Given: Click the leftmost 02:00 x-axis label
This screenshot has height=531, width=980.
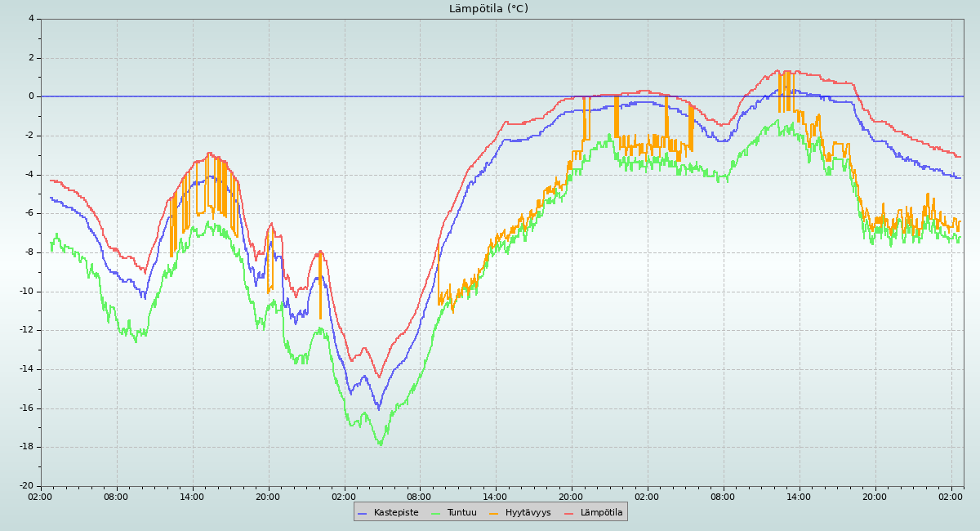Looking at the screenshot, I should click(40, 496).
